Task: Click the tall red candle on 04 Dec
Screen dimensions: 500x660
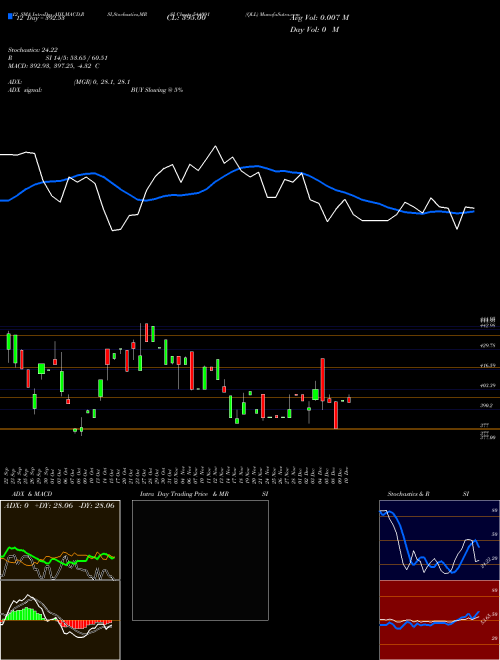Action: coord(323,379)
